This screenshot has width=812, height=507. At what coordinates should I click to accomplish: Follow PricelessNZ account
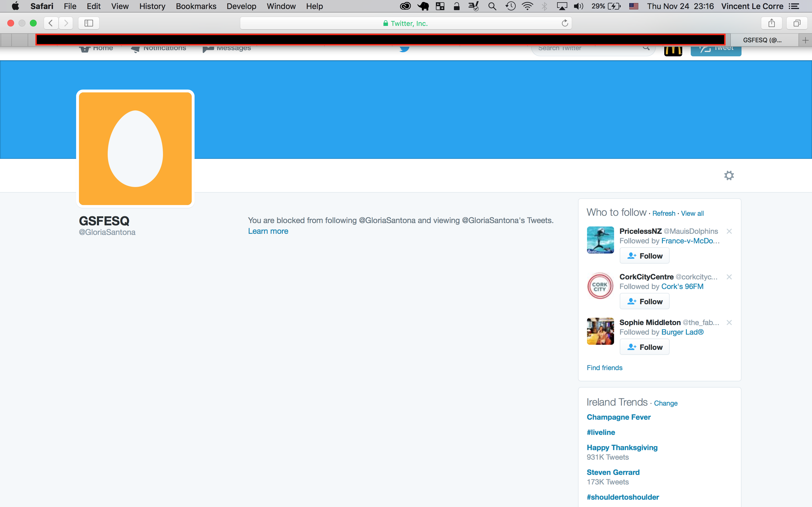644,256
